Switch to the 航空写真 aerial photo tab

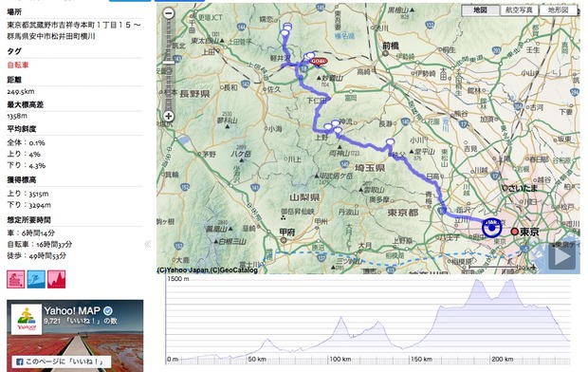click(519, 10)
